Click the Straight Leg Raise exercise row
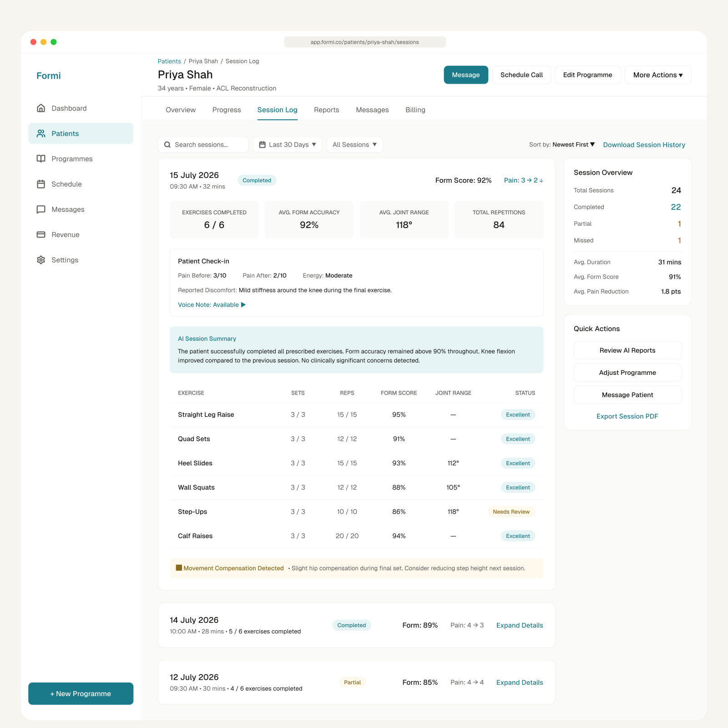This screenshot has height=728, width=728. click(357, 415)
